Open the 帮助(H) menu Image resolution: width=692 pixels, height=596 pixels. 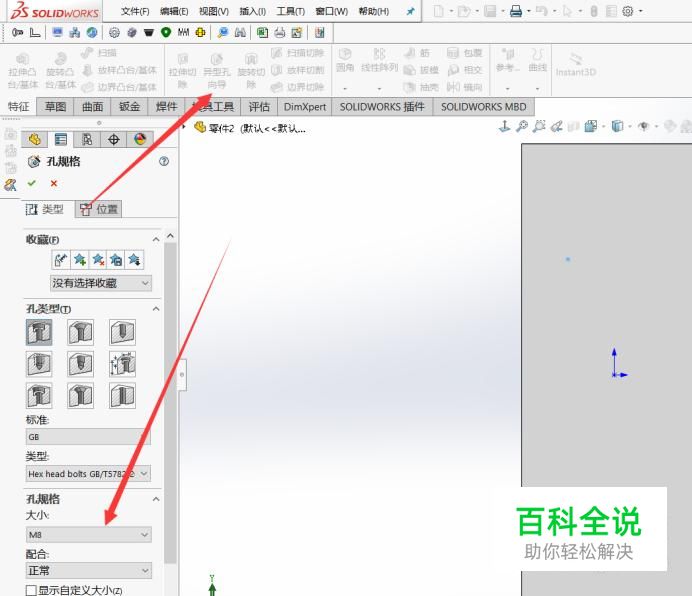pos(373,11)
